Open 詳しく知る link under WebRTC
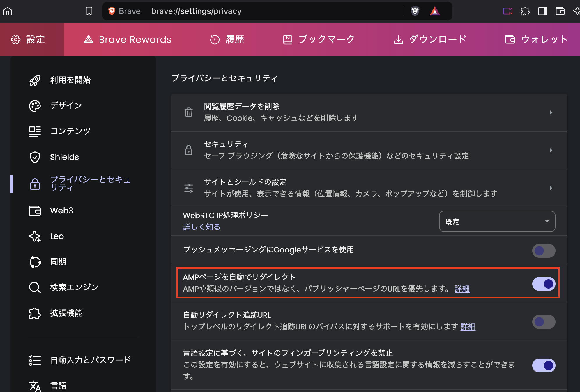Screen dimensions: 580x392 [x=201, y=227]
